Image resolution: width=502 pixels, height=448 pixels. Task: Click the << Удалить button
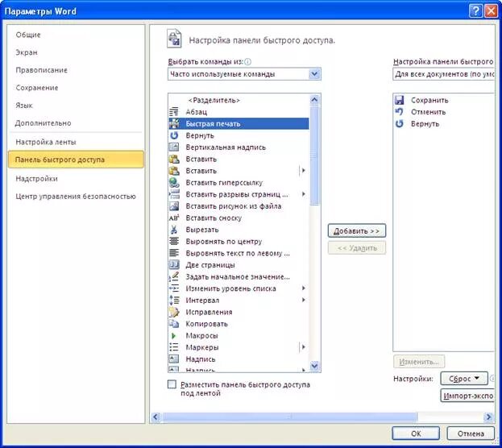(x=357, y=248)
